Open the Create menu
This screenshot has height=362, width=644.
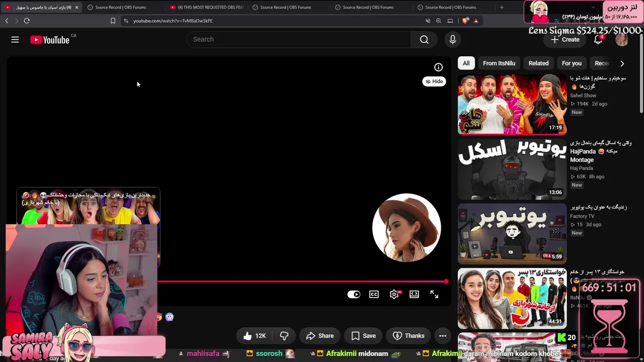[565, 40]
